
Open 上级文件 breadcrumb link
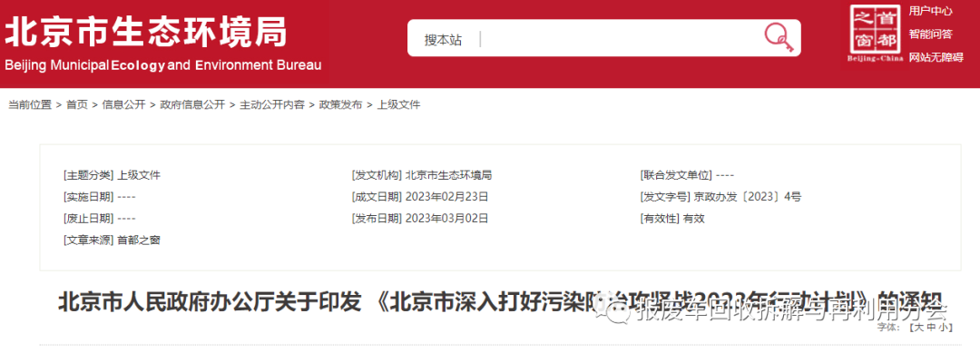(398, 105)
